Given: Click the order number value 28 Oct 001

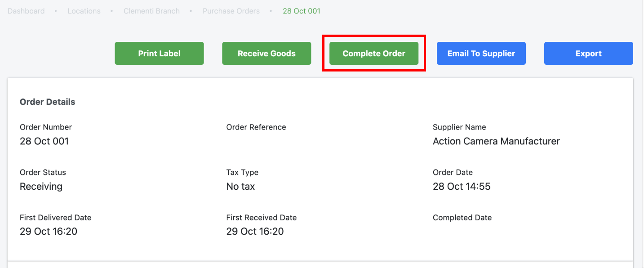Looking at the screenshot, I should point(44,141).
